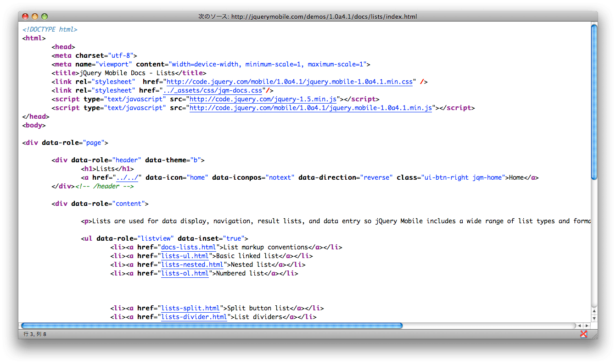616x364 pixels.
Task: Click the horizontal scrollbar thumb
Action: 212,326
